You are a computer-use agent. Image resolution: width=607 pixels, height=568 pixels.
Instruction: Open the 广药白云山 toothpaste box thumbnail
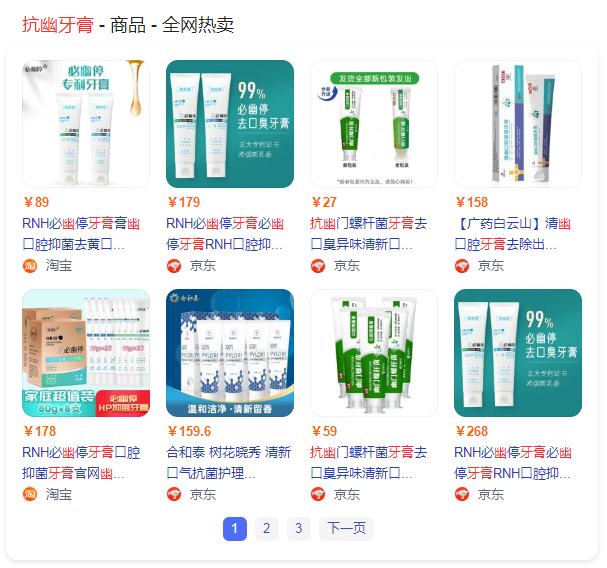click(x=518, y=124)
